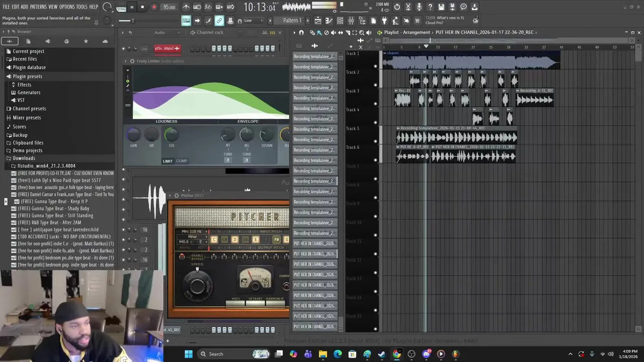Click the render/export audio icon
This screenshot has width=644, height=362.
point(452,7)
